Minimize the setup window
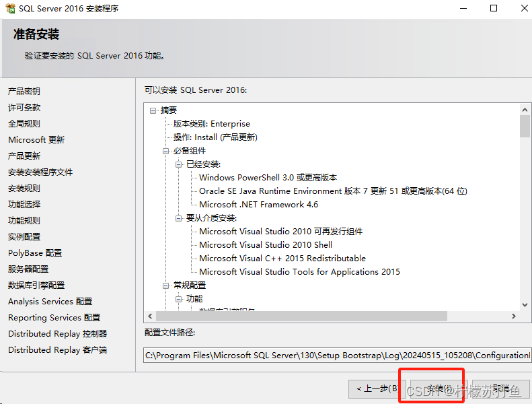 click(x=463, y=8)
